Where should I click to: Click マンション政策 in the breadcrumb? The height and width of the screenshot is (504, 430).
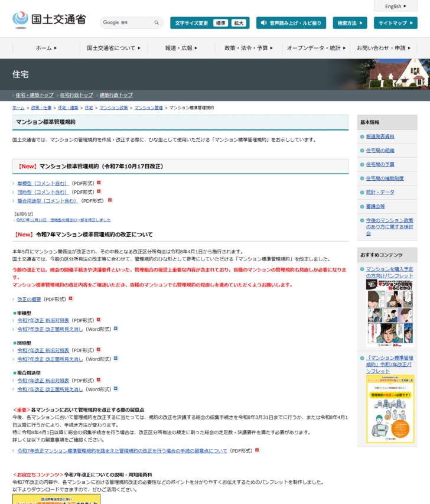point(114,108)
